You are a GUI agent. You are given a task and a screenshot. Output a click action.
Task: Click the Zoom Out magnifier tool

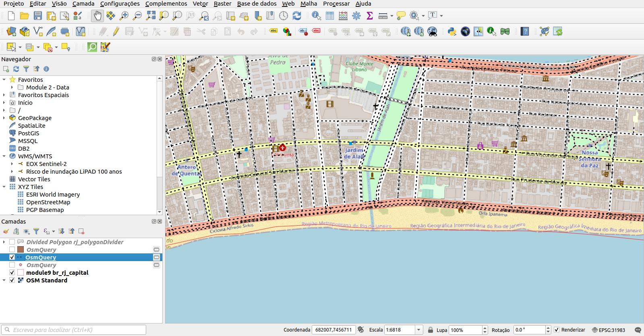pos(137,16)
